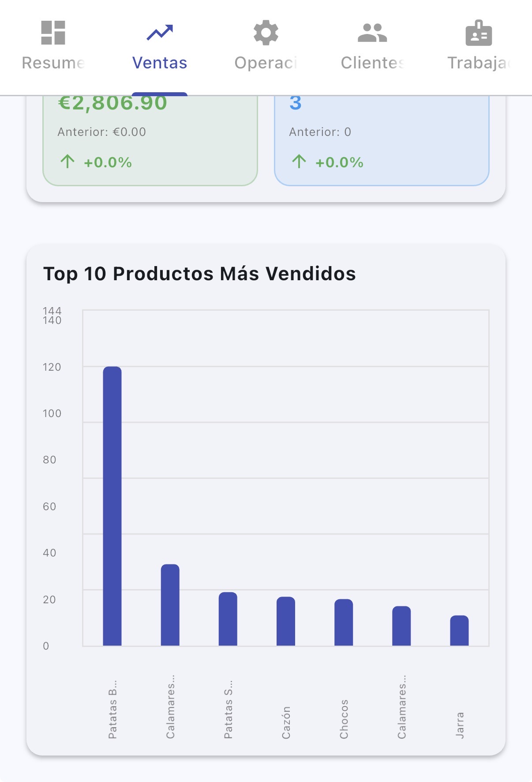Click the green upward arrow on revenue card
This screenshot has height=782, width=532.
68,162
